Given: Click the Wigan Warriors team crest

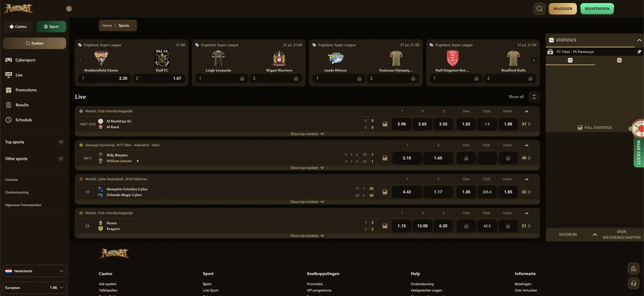Looking at the screenshot, I should (x=279, y=58).
